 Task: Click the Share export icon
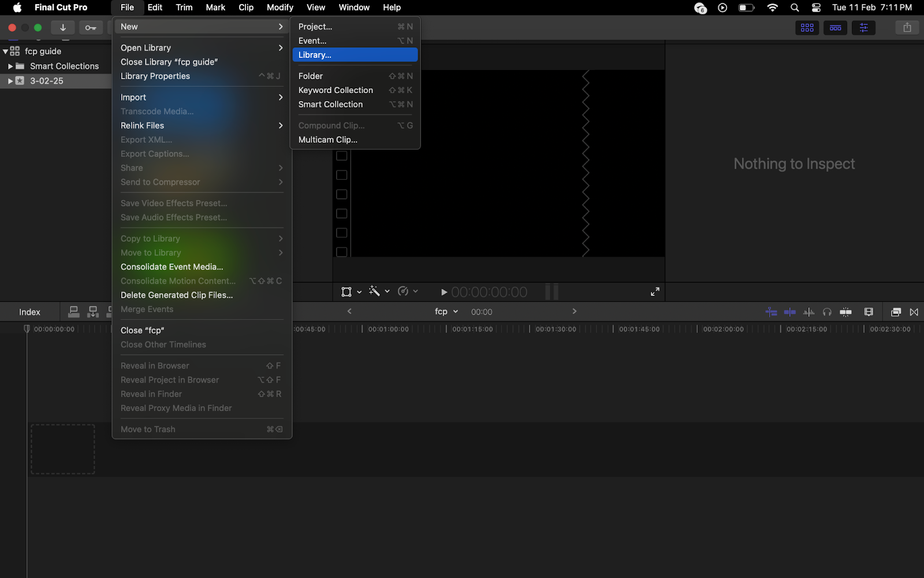coord(907,28)
